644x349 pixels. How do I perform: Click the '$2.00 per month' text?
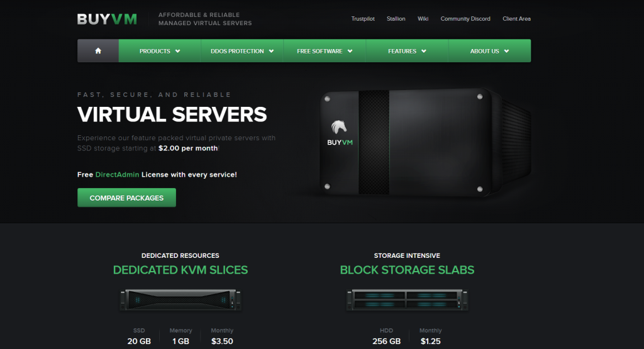(x=188, y=148)
